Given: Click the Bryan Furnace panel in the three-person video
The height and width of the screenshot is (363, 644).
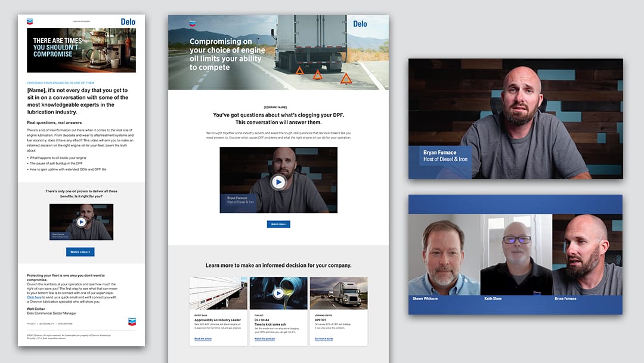Looking at the screenshot, I should 587,255.
